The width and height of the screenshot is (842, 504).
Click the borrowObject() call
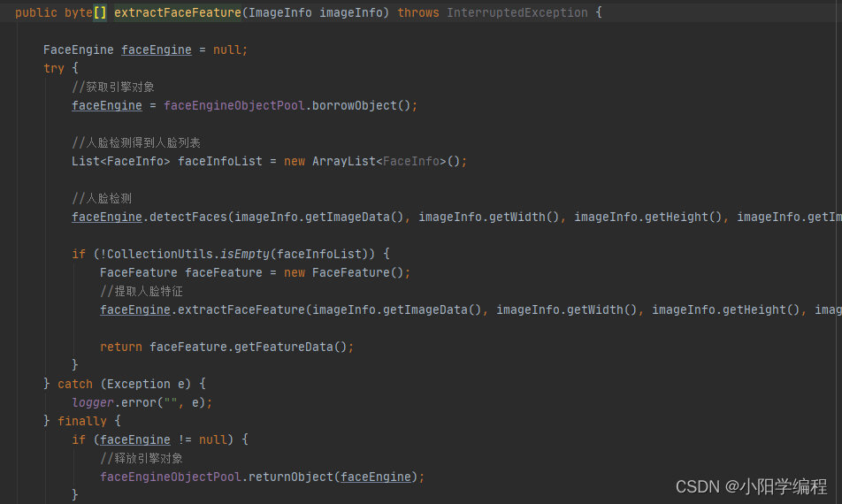pos(362,105)
